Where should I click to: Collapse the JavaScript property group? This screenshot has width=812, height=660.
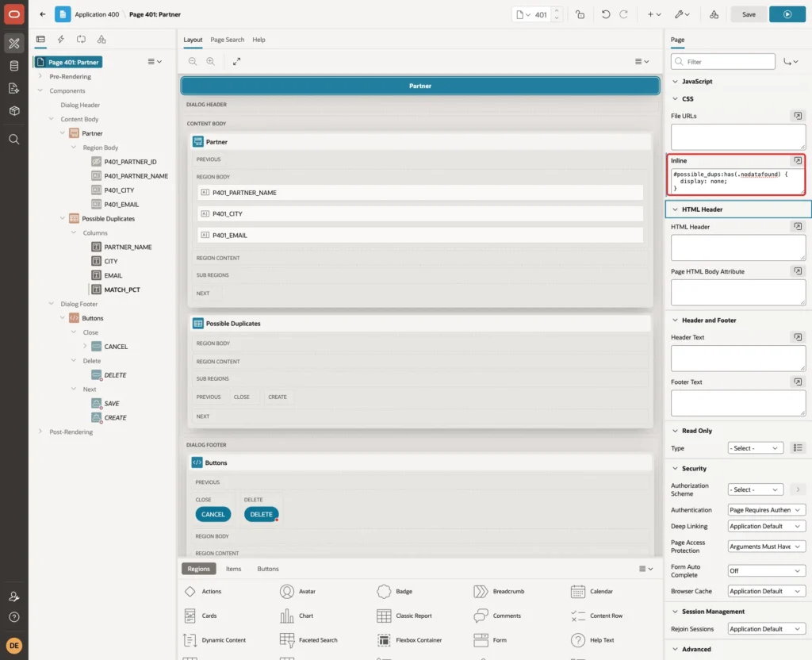pyautogui.click(x=675, y=82)
